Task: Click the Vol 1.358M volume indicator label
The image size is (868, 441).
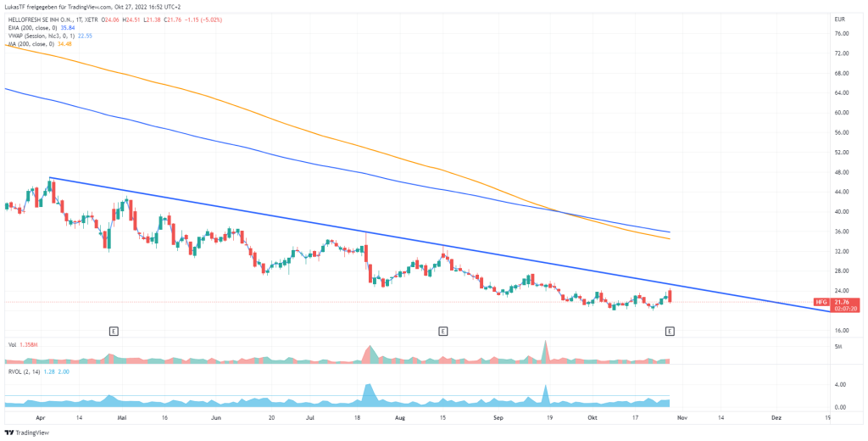Action: tap(23, 344)
